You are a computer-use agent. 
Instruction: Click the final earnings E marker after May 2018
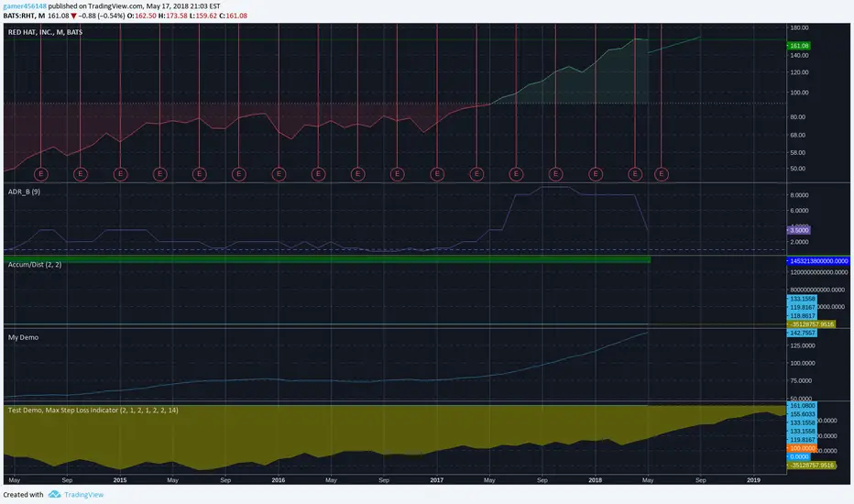click(662, 174)
